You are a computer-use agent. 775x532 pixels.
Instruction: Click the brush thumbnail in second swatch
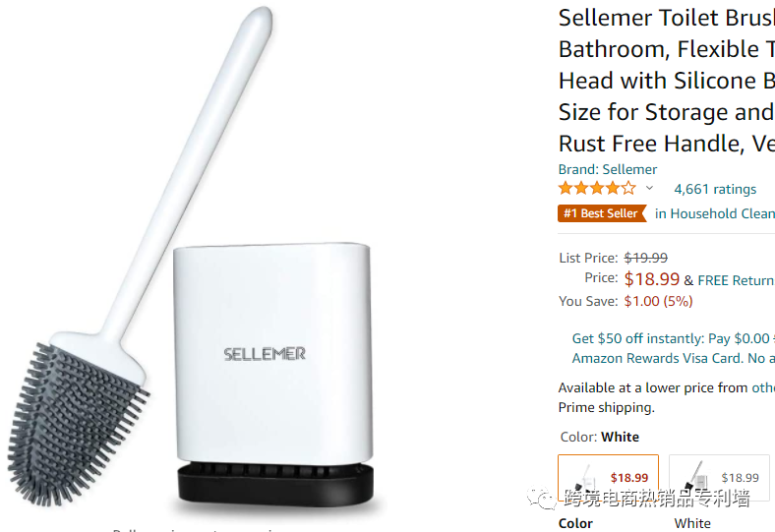pyautogui.click(x=696, y=475)
